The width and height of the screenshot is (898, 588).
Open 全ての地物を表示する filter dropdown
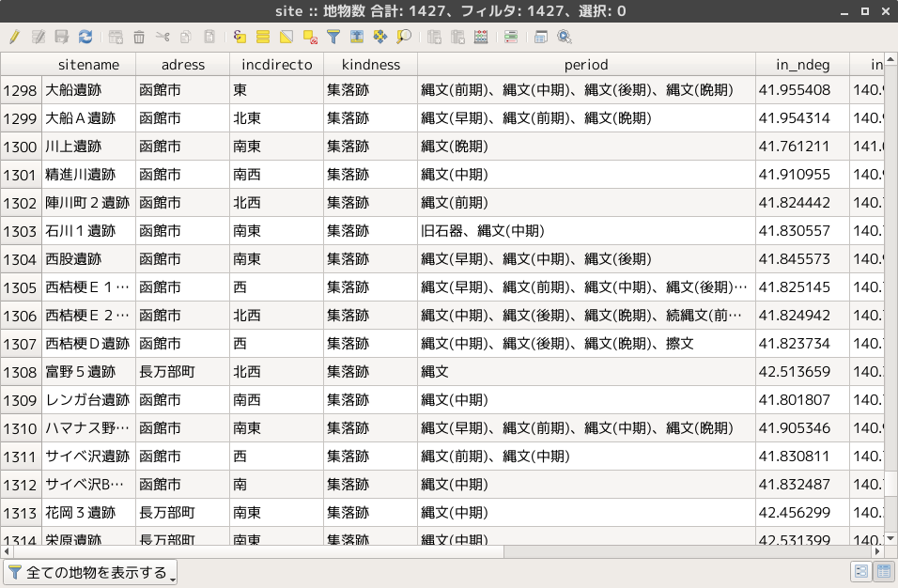pos(90,572)
